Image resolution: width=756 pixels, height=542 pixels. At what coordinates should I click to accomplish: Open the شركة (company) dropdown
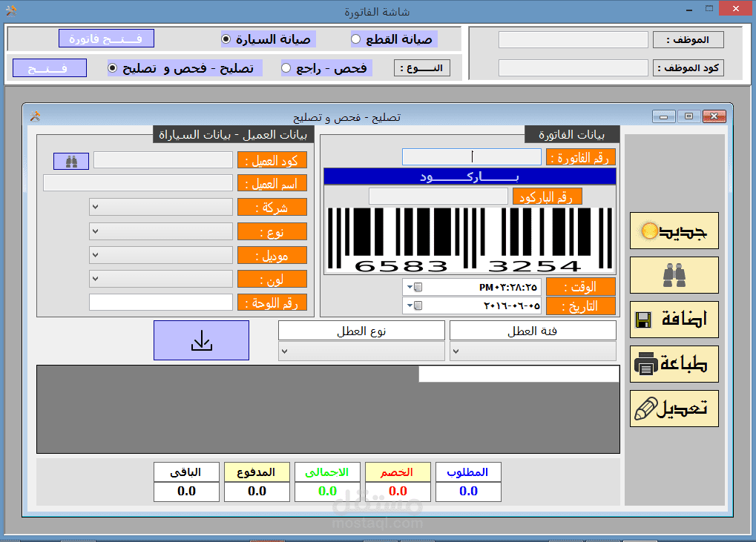click(160, 207)
